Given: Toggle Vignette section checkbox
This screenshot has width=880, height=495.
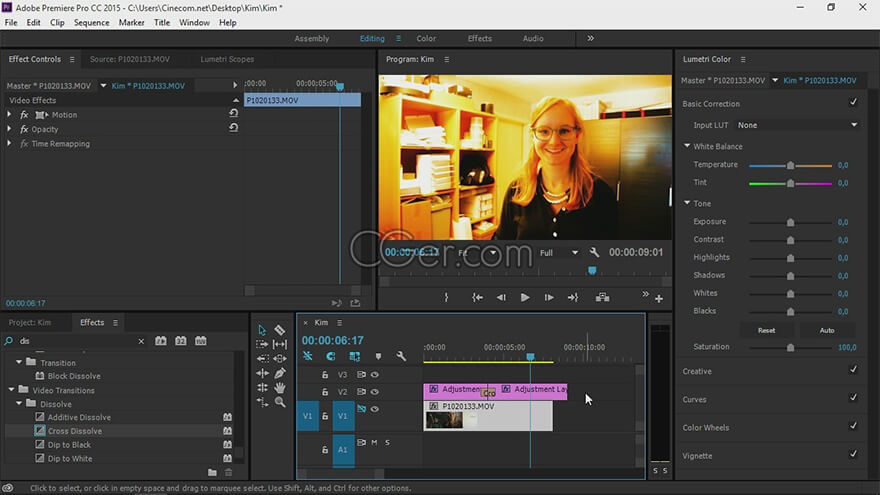Looking at the screenshot, I should (854, 453).
